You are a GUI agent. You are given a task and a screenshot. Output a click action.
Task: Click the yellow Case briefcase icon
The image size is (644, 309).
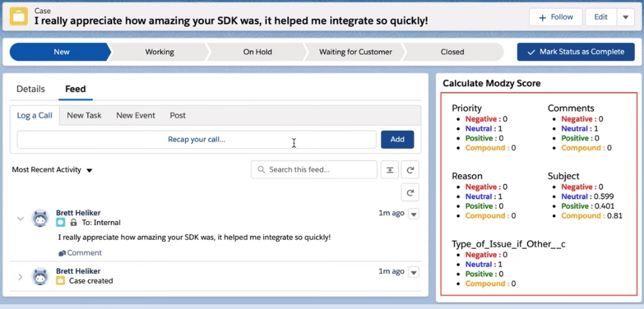pos(19,16)
